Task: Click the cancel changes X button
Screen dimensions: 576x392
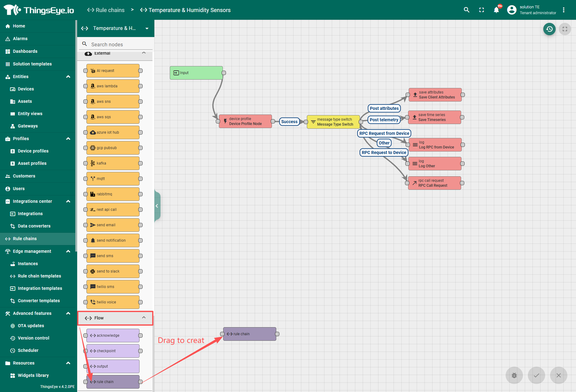Action: [558, 375]
